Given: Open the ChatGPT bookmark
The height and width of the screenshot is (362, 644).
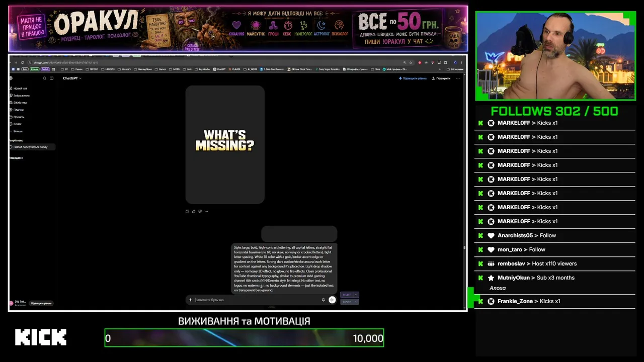Looking at the screenshot, I should (x=219, y=69).
